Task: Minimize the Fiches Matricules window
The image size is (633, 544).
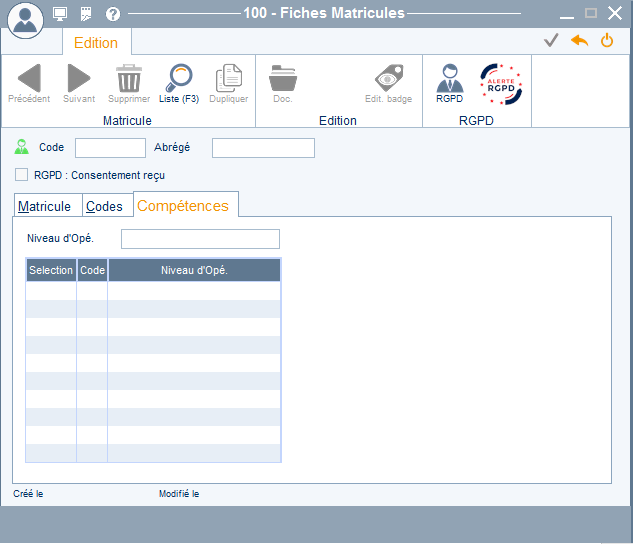Action: [567, 15]
